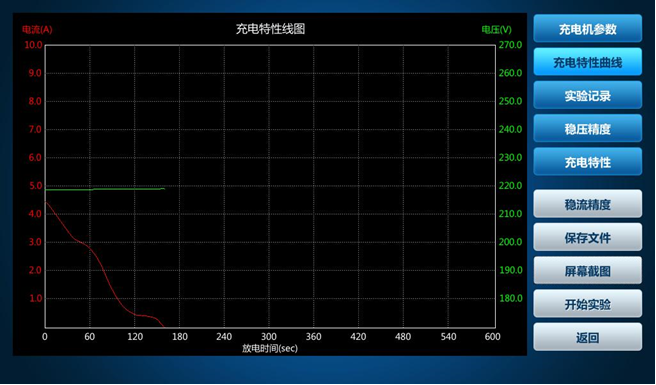Click the red 电流(A) axis label
This screenshot has width=656, height=385.
click(x=37, y=29)
